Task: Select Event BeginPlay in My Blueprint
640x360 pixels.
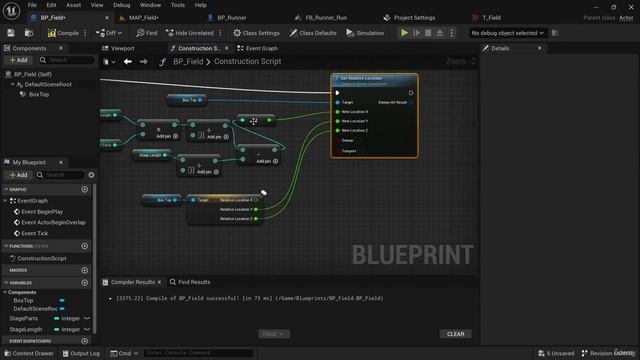Action: tap(42, 212)
